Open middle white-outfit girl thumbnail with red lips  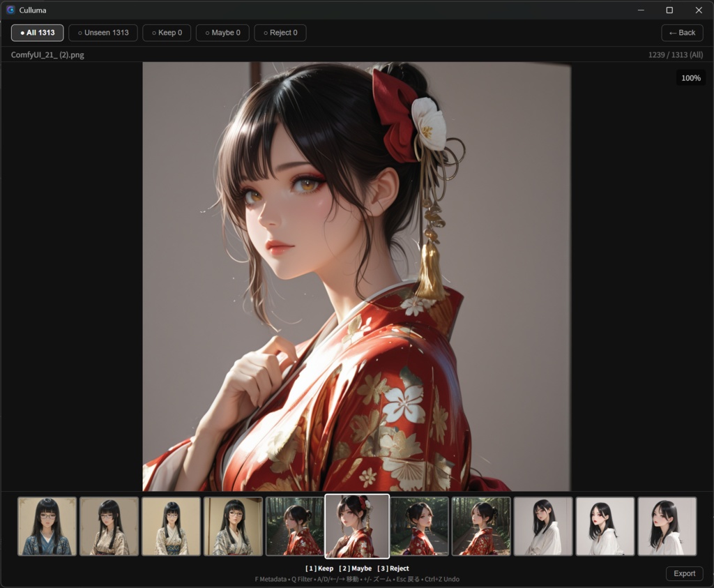[x=605, y=527]
